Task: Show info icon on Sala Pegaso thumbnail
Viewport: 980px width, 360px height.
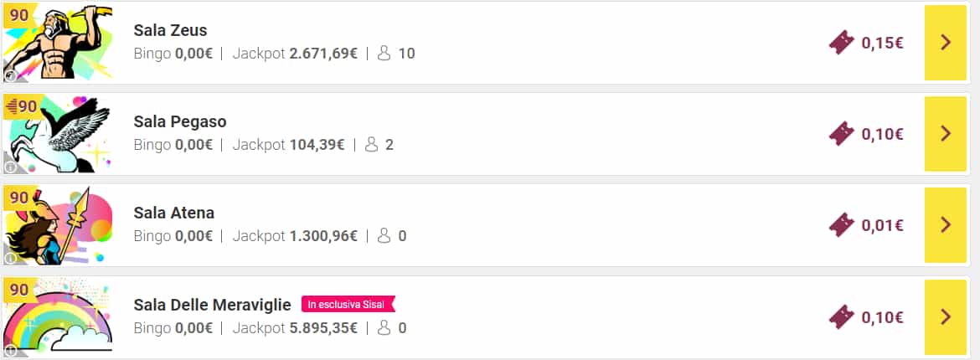Action: click(10, 167)
